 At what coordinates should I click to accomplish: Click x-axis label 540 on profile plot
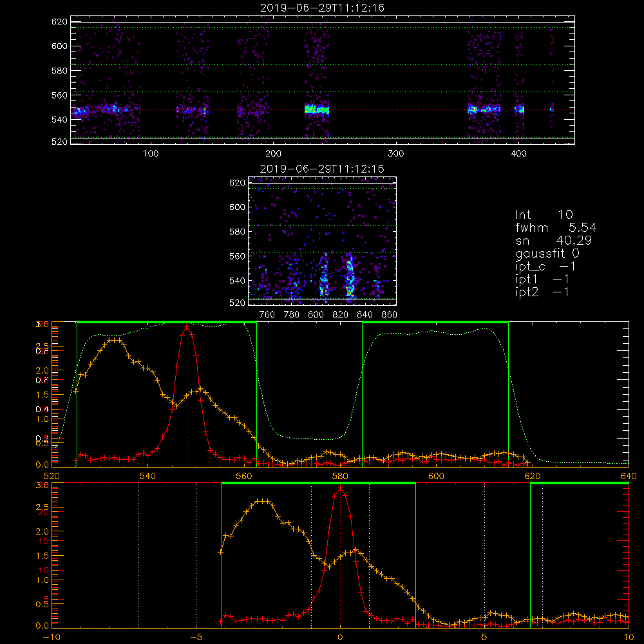pos(147,476)
